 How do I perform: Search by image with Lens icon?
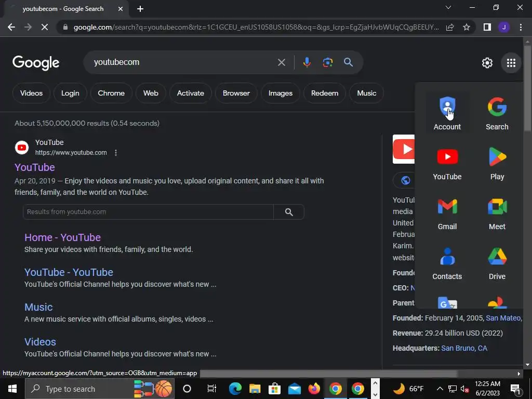[x=327, y=62]
